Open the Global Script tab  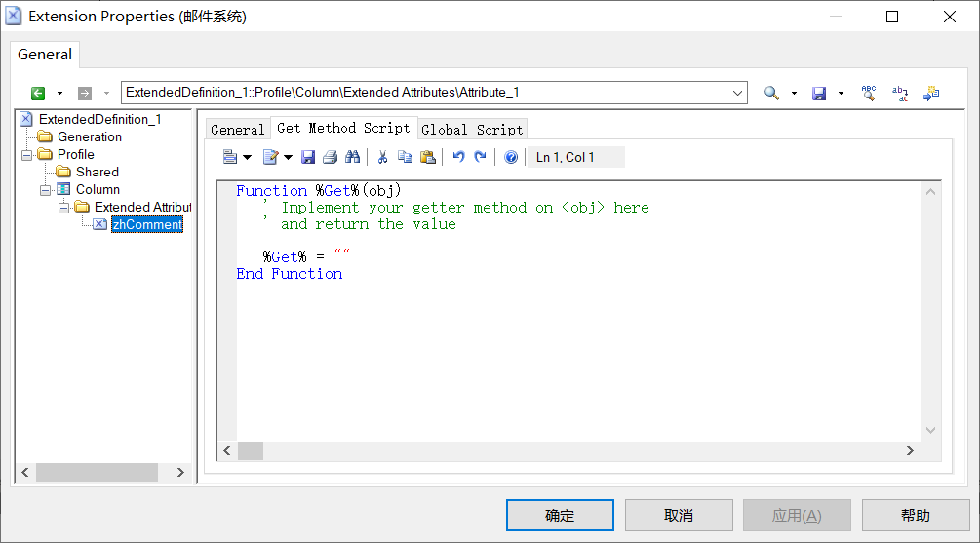[472, 130]
